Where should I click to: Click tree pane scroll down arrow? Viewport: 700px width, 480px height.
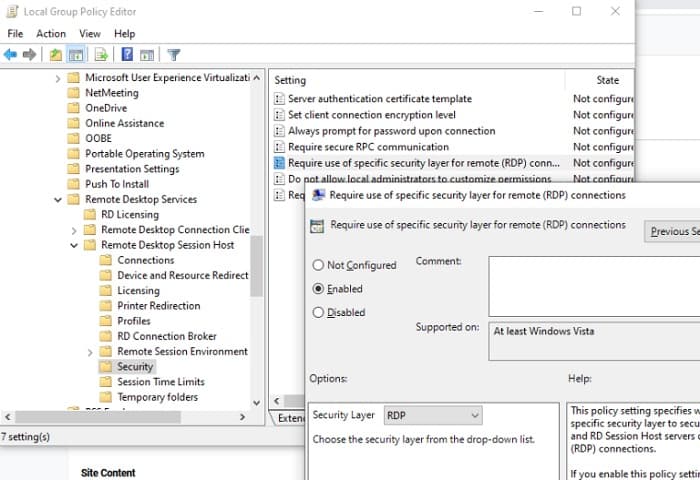[257, 403]
